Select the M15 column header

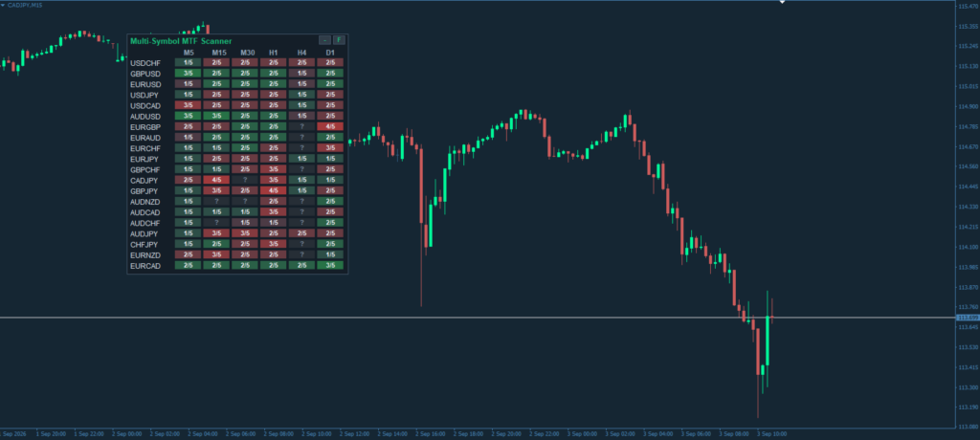tap(219, 53)
